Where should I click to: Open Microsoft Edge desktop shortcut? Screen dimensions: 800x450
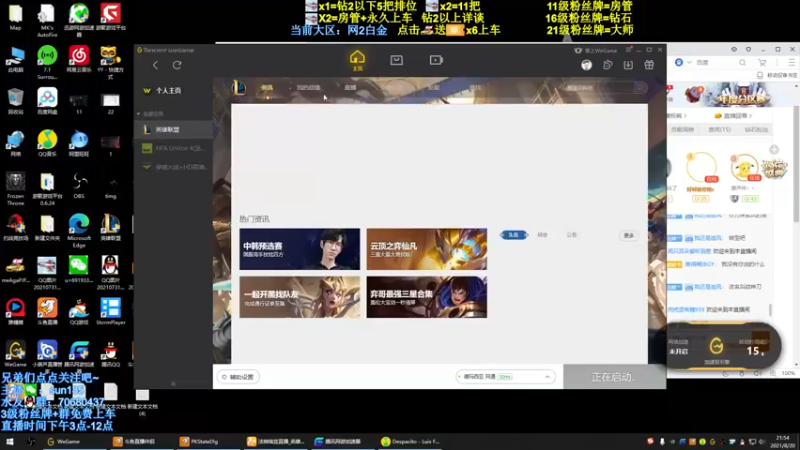(79, 230)
